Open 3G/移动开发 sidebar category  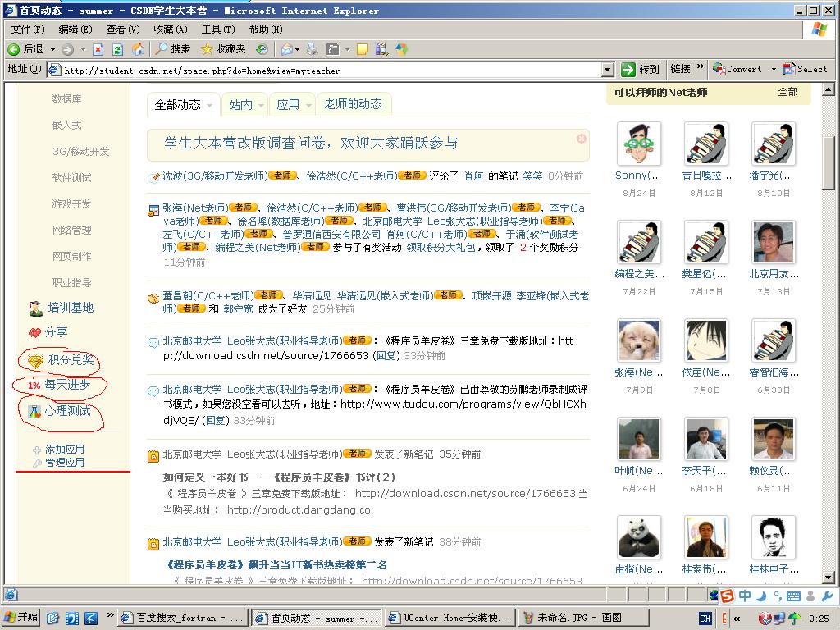pos(80,152)
